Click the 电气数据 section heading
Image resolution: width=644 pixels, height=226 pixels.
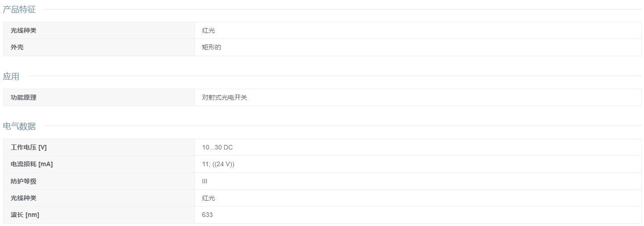19,126
